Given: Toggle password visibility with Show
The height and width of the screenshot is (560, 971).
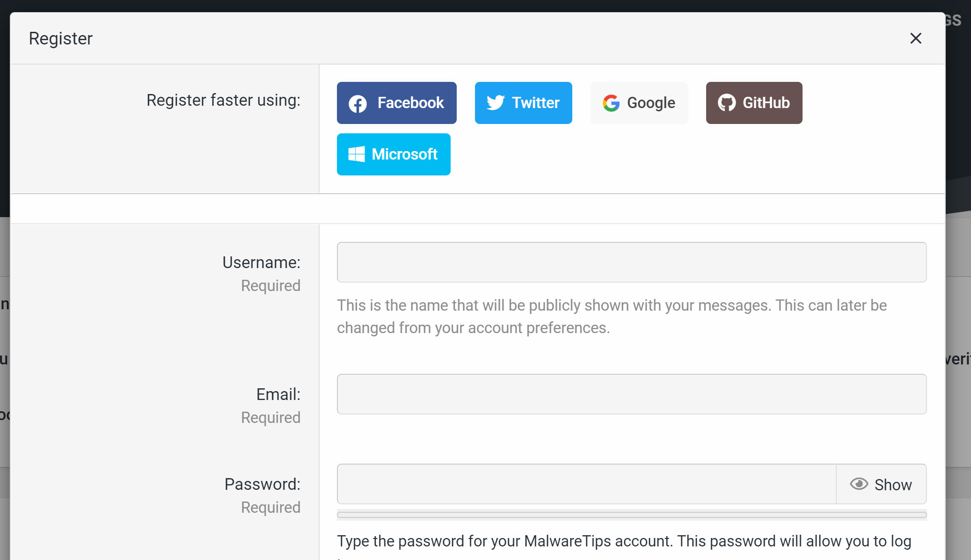Looking at the screenshot, I should tap(881, 484).
